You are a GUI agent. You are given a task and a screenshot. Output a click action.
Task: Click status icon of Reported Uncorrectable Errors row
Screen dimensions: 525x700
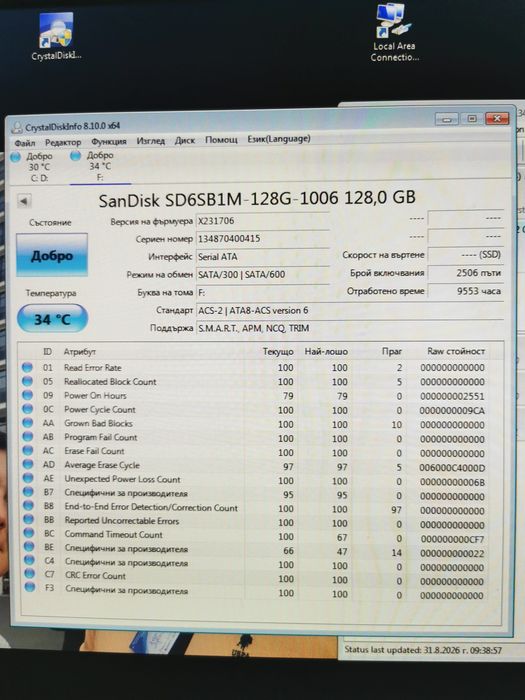pos(29,519)
